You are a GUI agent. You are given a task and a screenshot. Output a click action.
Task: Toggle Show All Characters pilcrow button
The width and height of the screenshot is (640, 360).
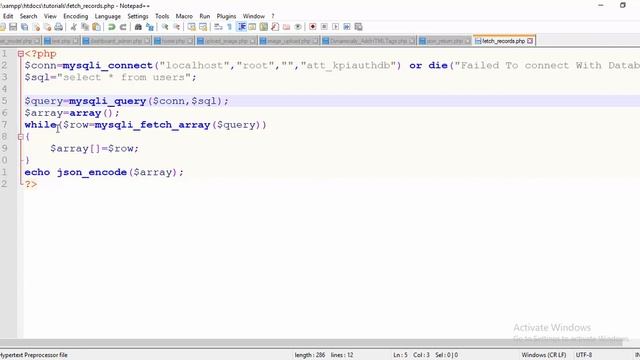pyautogui.click(x=229, y=27)
